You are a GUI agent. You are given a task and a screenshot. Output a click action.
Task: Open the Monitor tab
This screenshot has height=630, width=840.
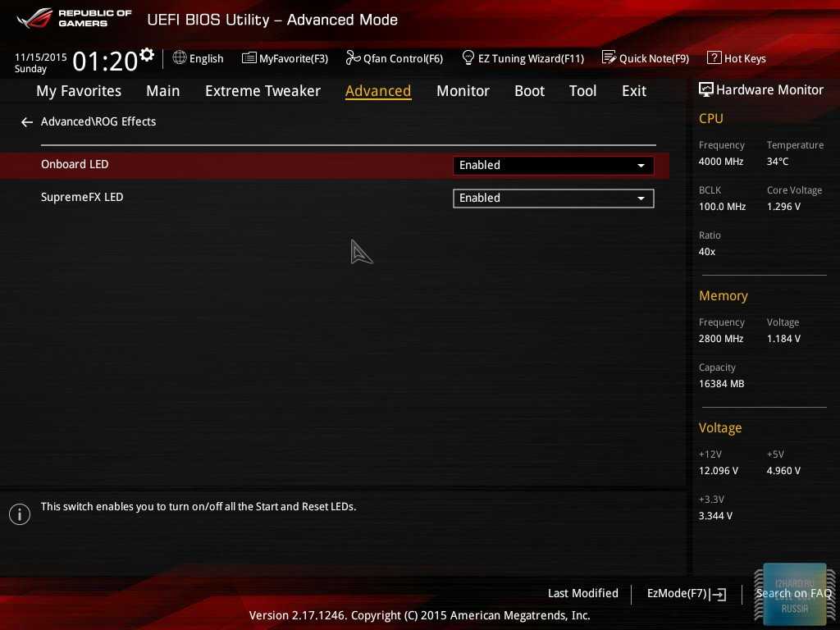pyautogui.click(x=463, y=91)
